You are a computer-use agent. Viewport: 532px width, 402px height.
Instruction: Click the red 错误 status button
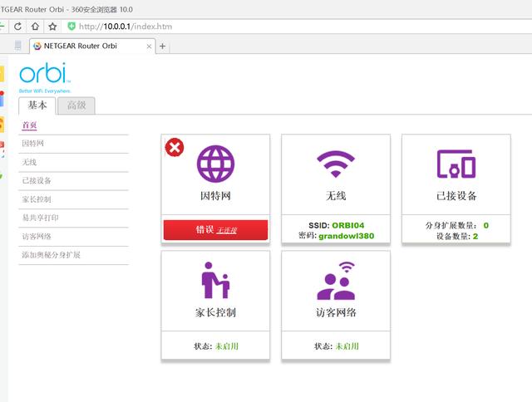pos(215,230)
